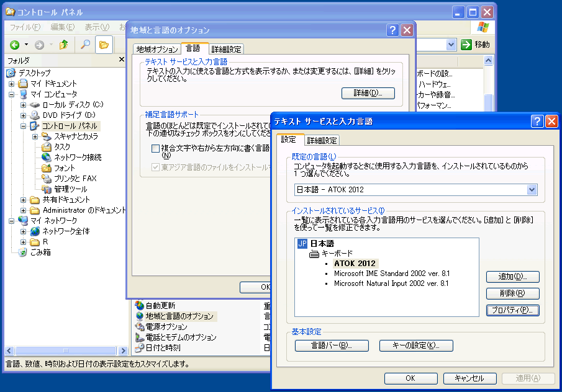This screenshot has height=392, width=562.
Task: Select the マイ ドキュメント folder icon
Action: pyautogui.click(x=23, y=84)
